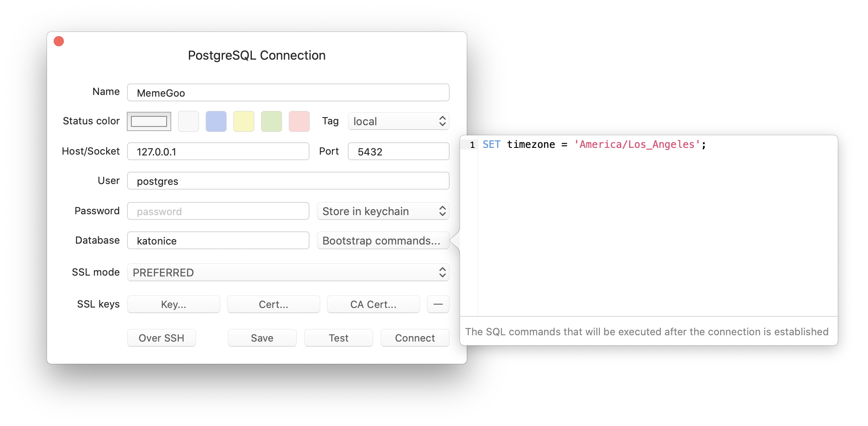This screenshot has width=868, height=426.
Task: Click the currently selected status color box
Action: point(149,121)
